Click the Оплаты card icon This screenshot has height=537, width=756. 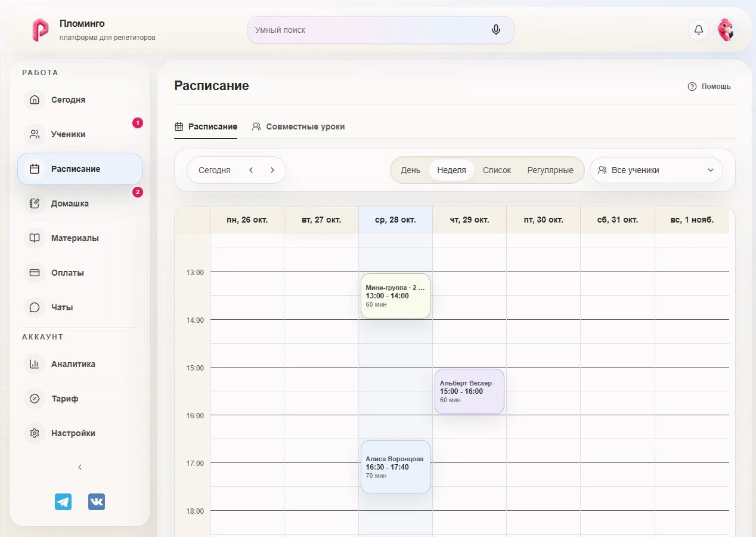click(35, 273)
